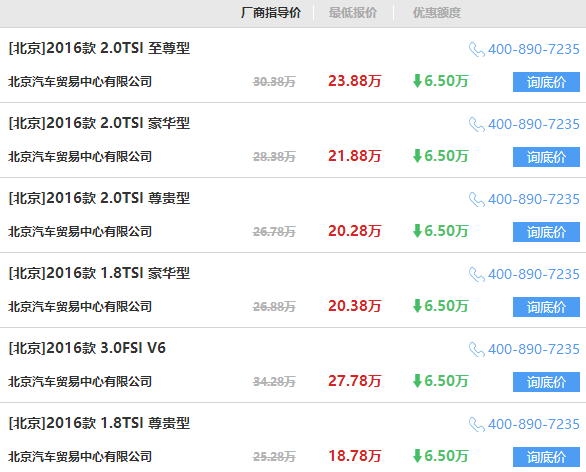Screen dimensions: 586x472
Task: Click phone number 400-890-7235 in 2.0TSI 豪华型 row
Action: point(534,124)
